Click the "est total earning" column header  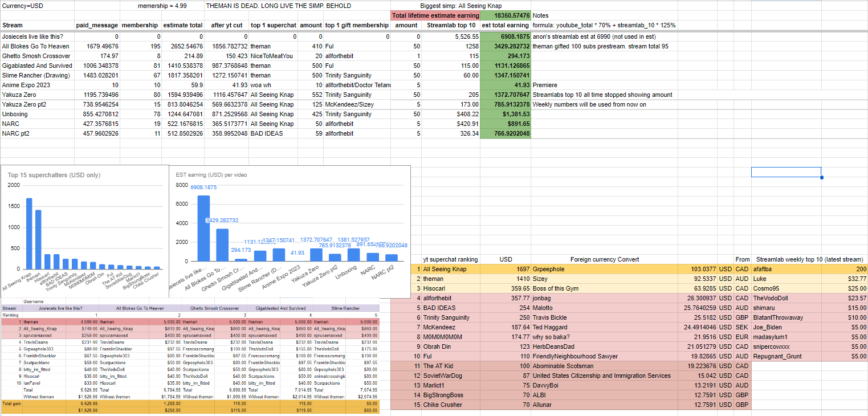506,25
